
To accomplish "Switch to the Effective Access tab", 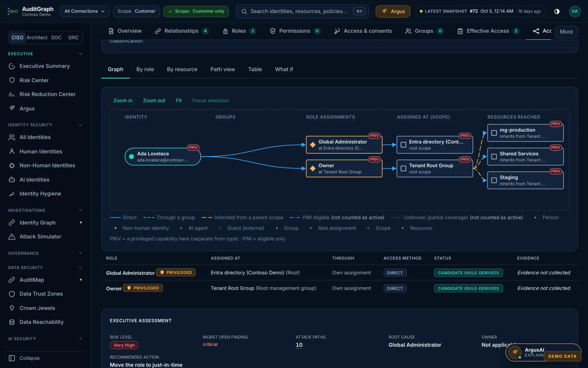I will tap(488, 31).
